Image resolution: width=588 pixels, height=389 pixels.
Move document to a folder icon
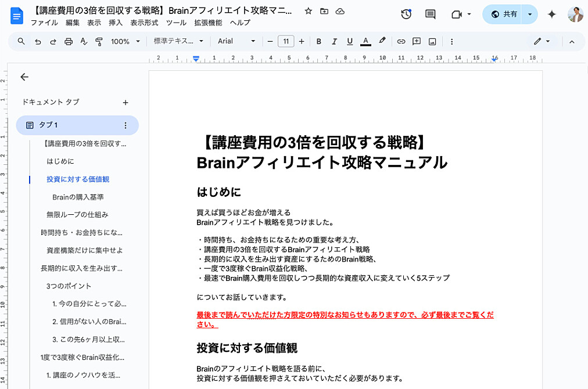[x=324, y=11]
